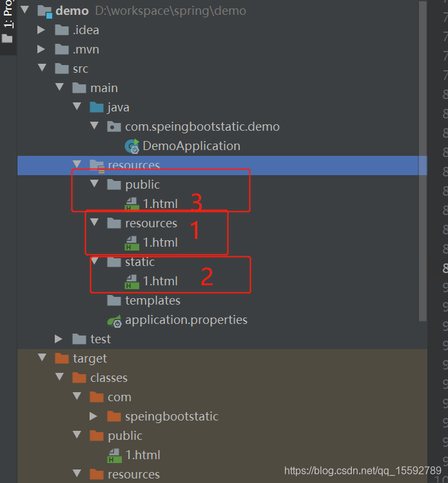Screen dimensions: 448x483
Task: Collapse the com.speingbootstatic.demo package arrow
Action: pyautogui.click(x=94, y=126)
